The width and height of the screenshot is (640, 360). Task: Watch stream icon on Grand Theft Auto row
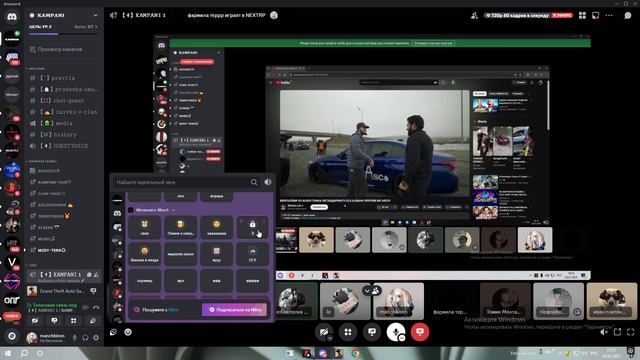click(x=93, y=291)
